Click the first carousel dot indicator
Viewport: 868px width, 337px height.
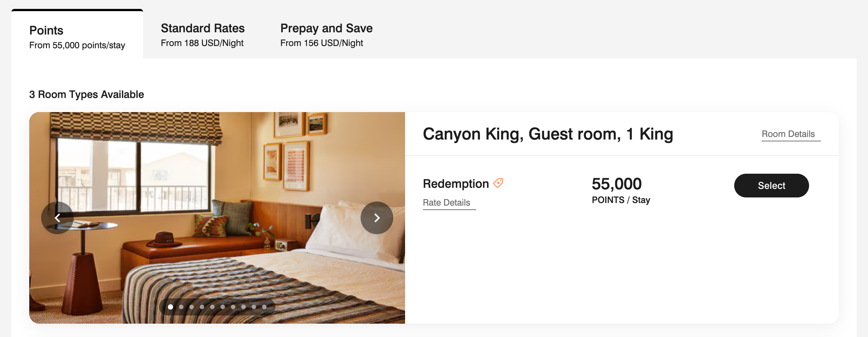point(170,307)
